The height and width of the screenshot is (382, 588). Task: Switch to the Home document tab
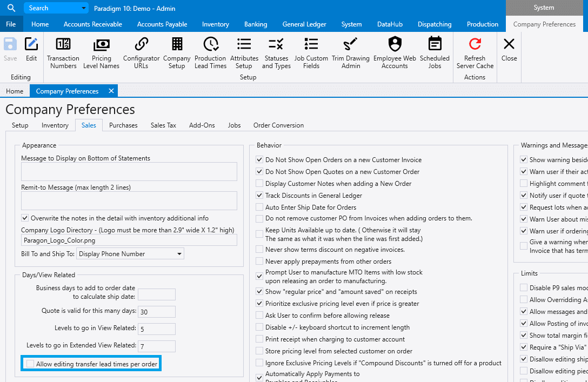pos(15,91)
